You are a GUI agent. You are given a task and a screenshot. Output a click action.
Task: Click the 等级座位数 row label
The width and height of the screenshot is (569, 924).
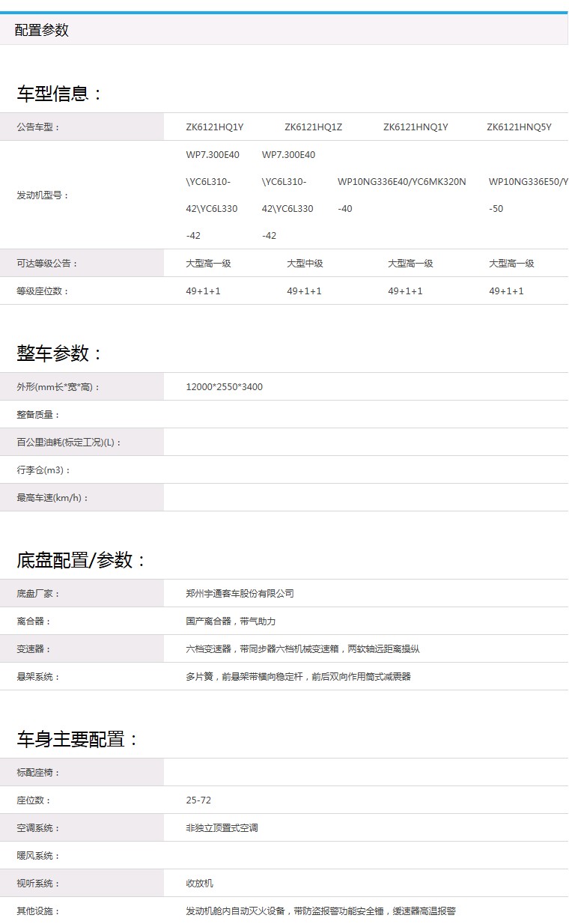(43, 291)
